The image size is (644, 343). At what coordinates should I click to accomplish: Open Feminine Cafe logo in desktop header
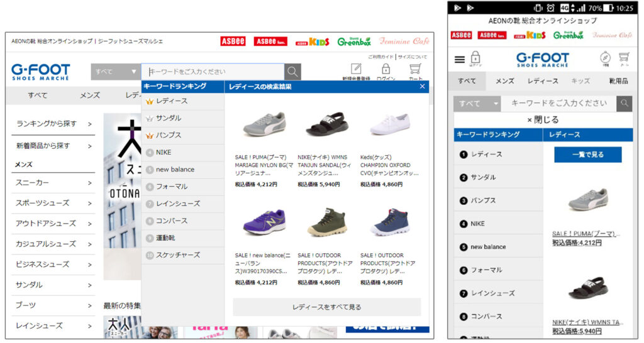pos(404,41)
